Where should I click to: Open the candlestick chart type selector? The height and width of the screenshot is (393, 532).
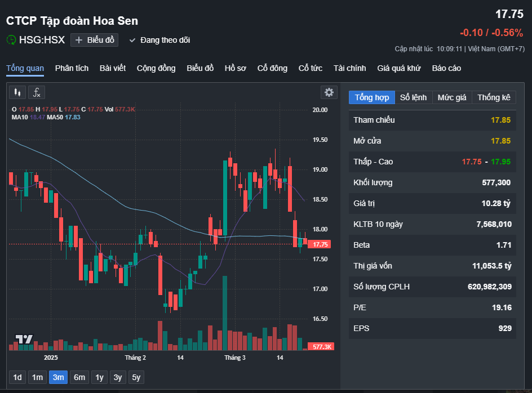coord(17,92)
